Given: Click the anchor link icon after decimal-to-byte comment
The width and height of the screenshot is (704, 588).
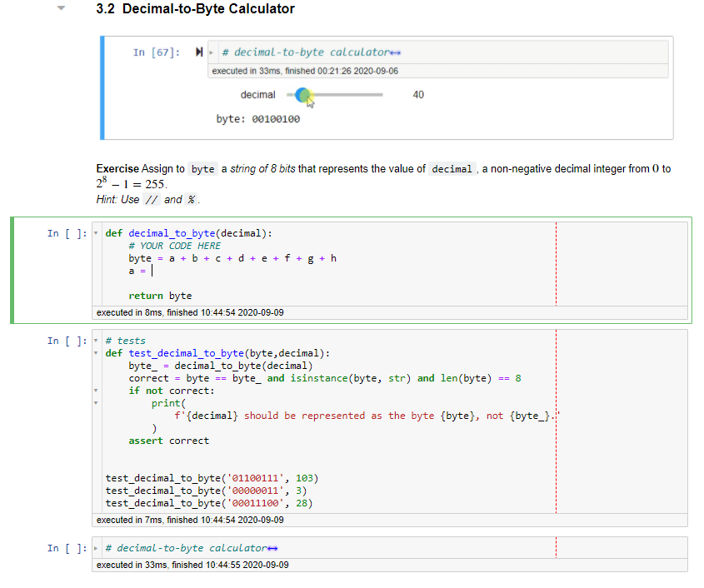Looking at the screenshot, I should click(394, 52).
